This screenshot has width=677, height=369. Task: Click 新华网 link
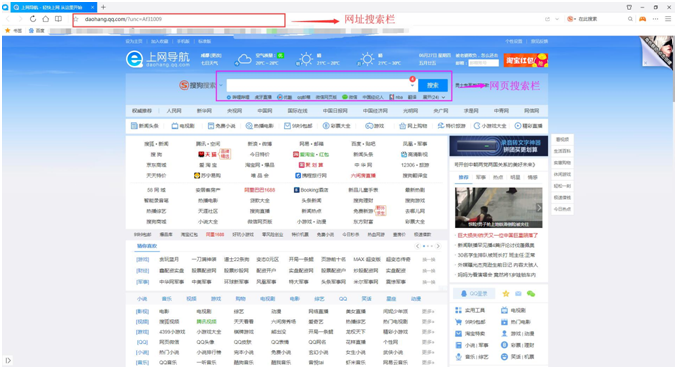204,111
